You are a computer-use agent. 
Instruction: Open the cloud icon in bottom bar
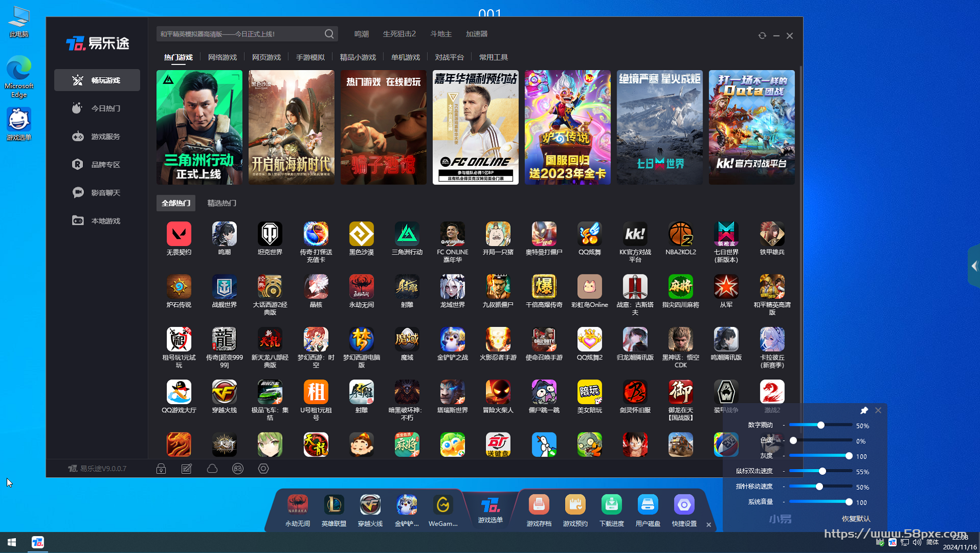[x=212, y=469]
